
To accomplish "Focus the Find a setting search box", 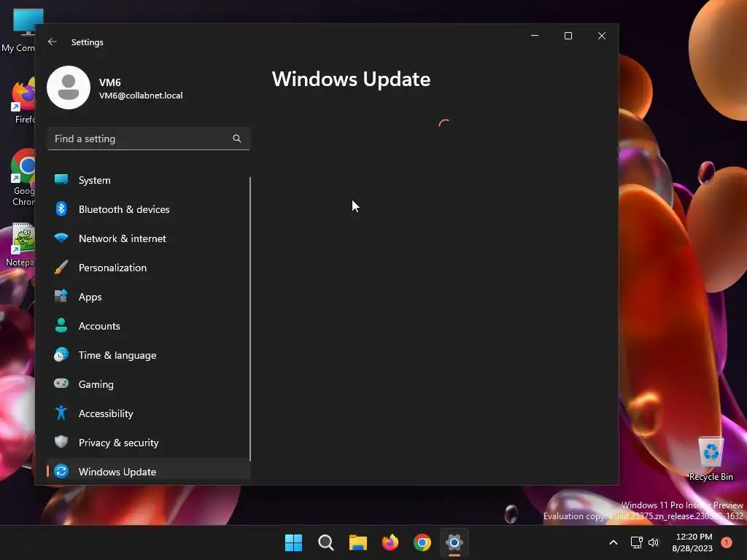I will point(149,139).
